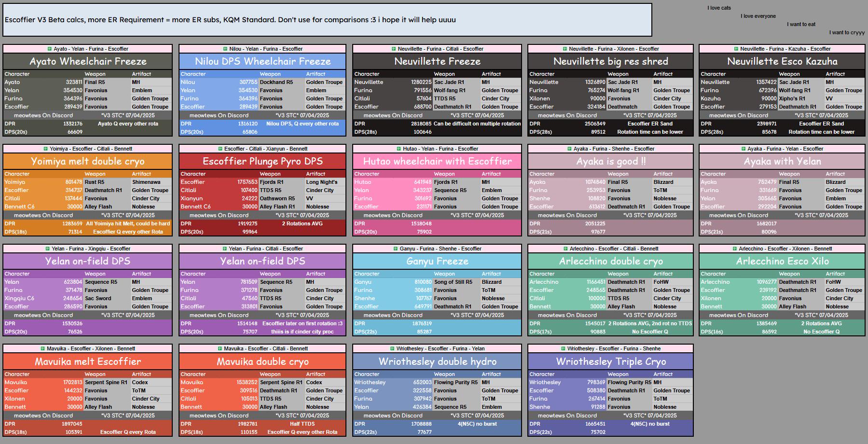
Task: Click the sheet icon beside Hutao - Yelan - Furina - Escoffier
Action: tap(398, 149)
